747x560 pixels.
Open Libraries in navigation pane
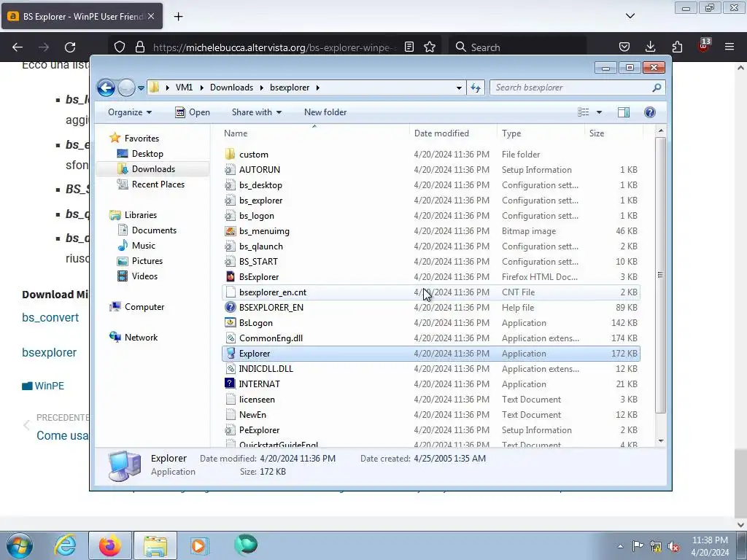pyautogui.click(x=141, y=215)
